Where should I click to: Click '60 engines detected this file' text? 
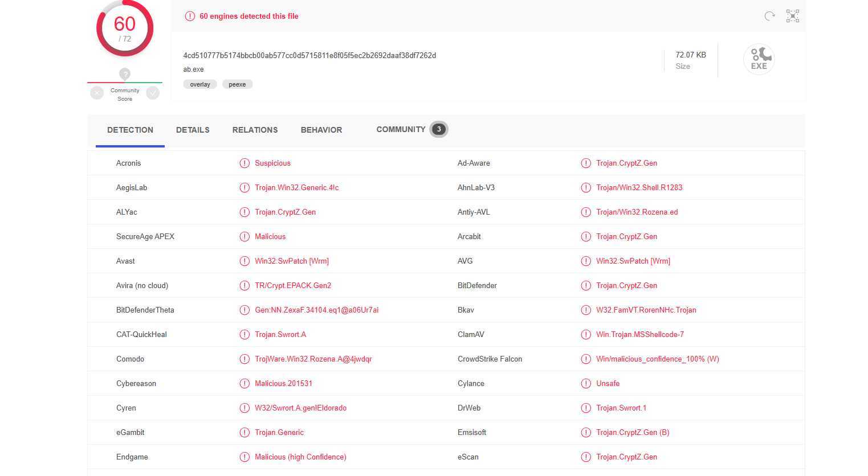tap(249, 16)
